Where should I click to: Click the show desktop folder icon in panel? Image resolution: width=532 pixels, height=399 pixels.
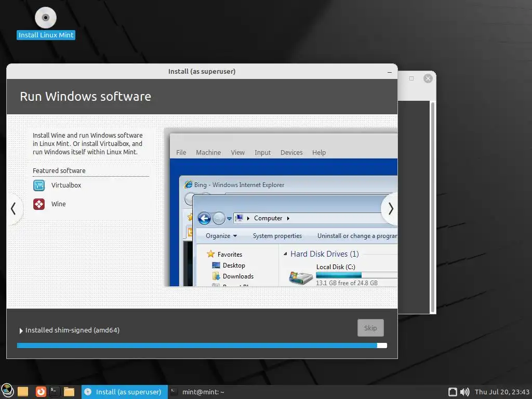click(x=23, y=392)
